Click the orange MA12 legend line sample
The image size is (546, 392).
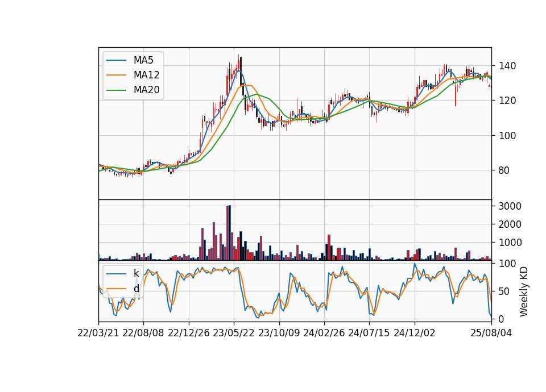(x=116, y=75)
